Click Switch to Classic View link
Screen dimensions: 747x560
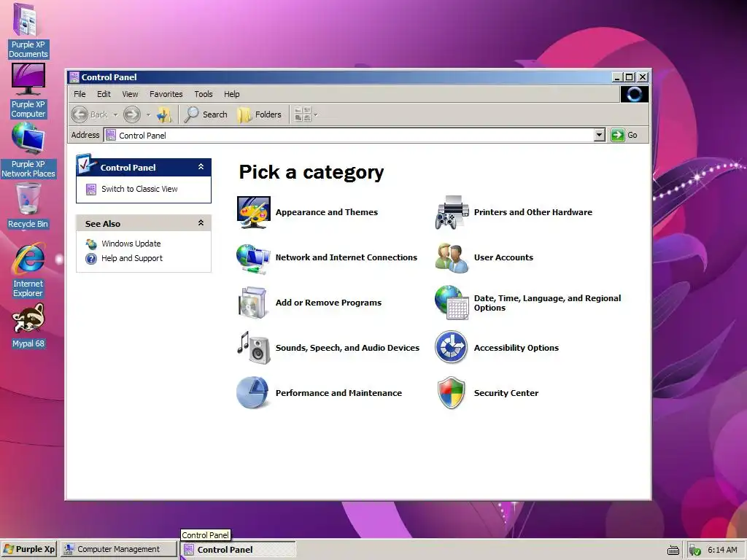coord(139,189)
